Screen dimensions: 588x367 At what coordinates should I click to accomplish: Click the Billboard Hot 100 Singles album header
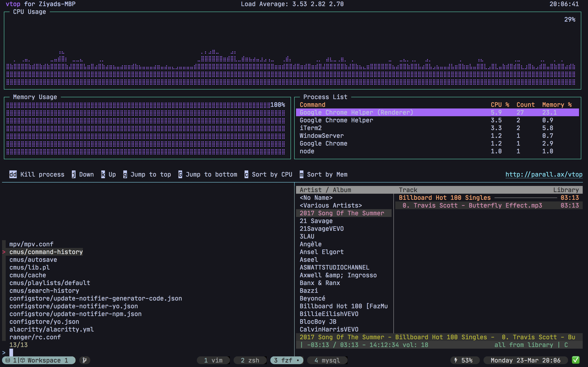(444, 198)
